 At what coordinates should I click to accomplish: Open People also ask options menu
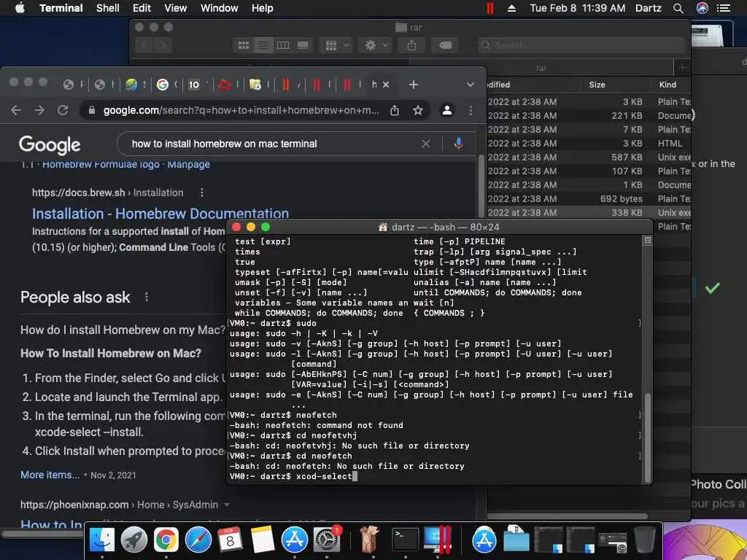point(146,297)
